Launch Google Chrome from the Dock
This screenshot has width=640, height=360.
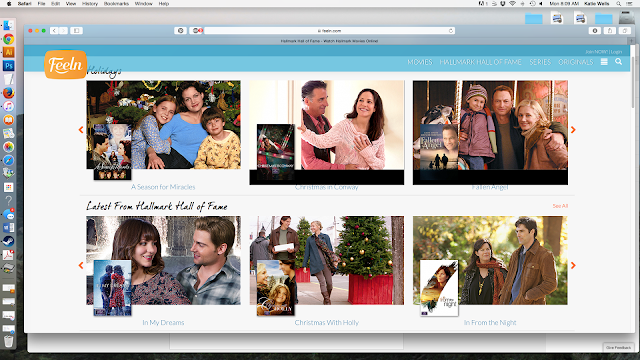9,39
